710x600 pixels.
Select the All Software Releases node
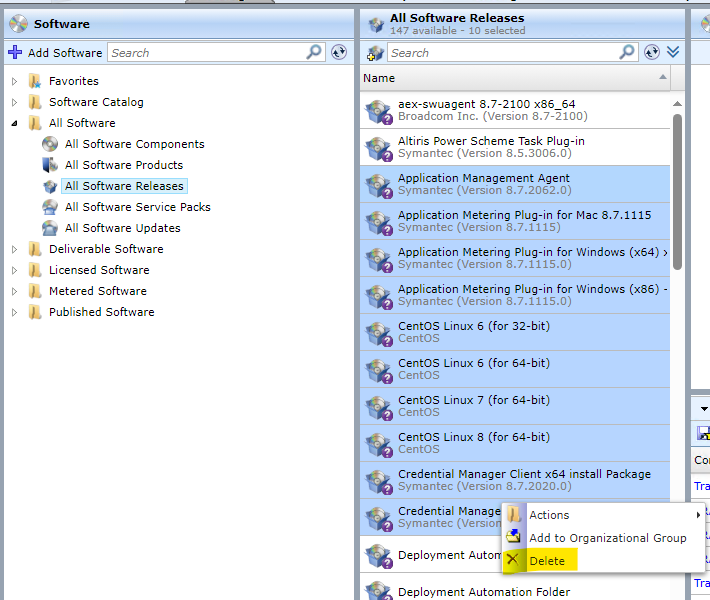pos(124,186)
